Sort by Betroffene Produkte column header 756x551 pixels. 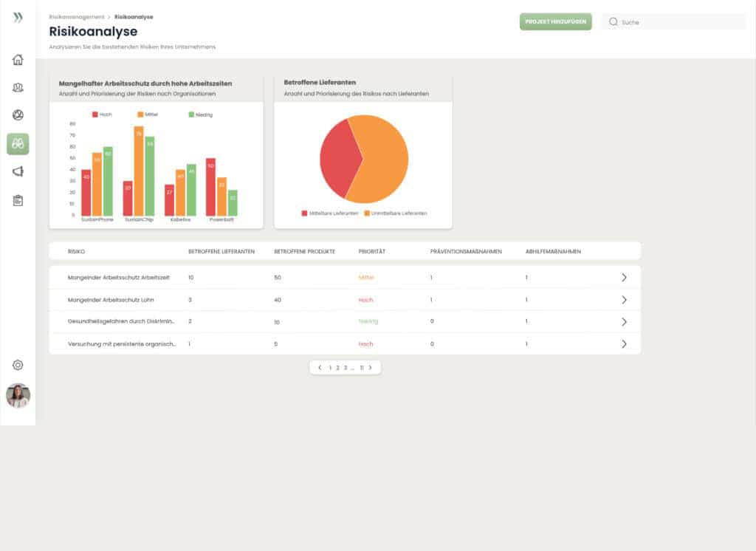304,251
